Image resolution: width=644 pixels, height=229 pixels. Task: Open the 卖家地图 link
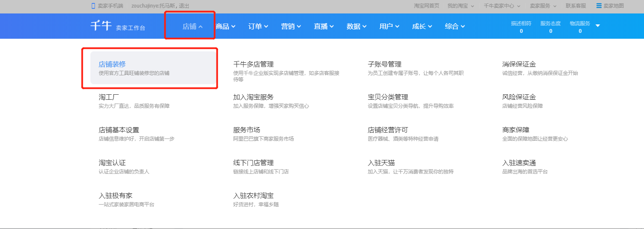pos(614,6)
